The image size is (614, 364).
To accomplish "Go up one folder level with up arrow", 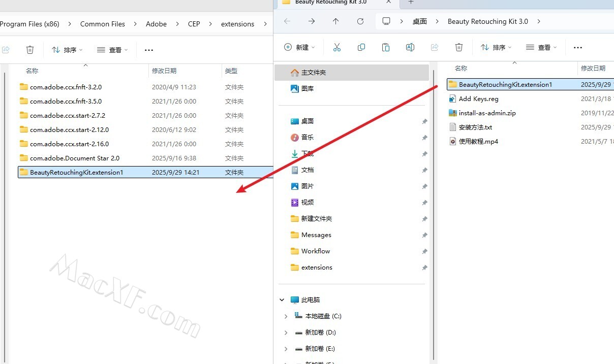I will [x=336, y=21].
